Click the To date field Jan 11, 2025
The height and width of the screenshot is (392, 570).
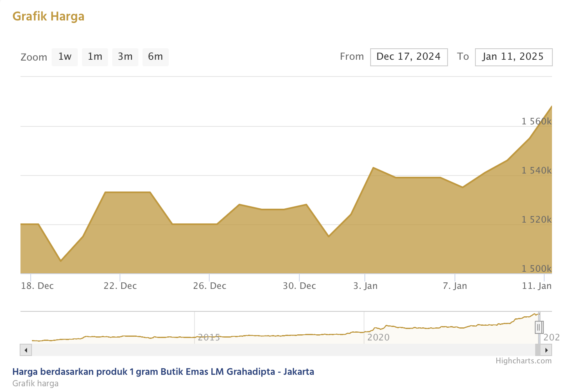(x=513, y=57)
